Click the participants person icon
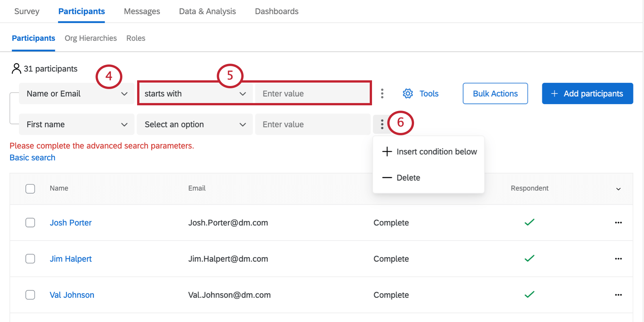This screenshot has height=322, width=644. (16, 68)
